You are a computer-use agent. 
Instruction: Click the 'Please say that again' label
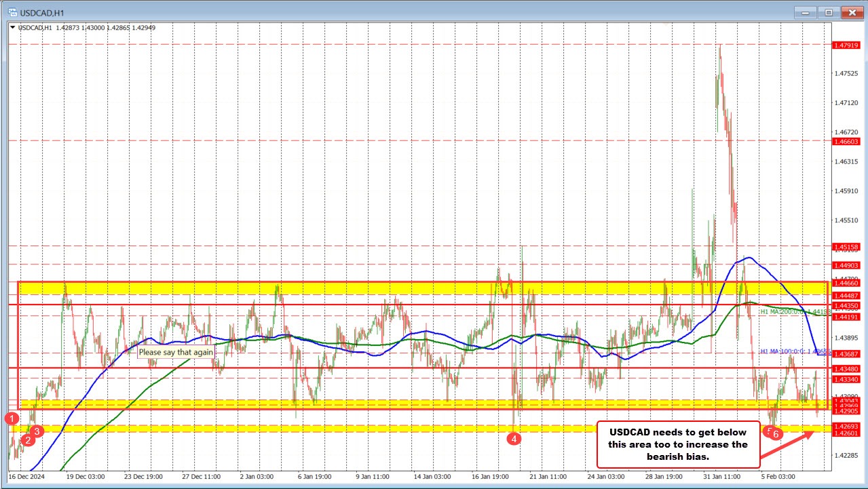(175, 353)
